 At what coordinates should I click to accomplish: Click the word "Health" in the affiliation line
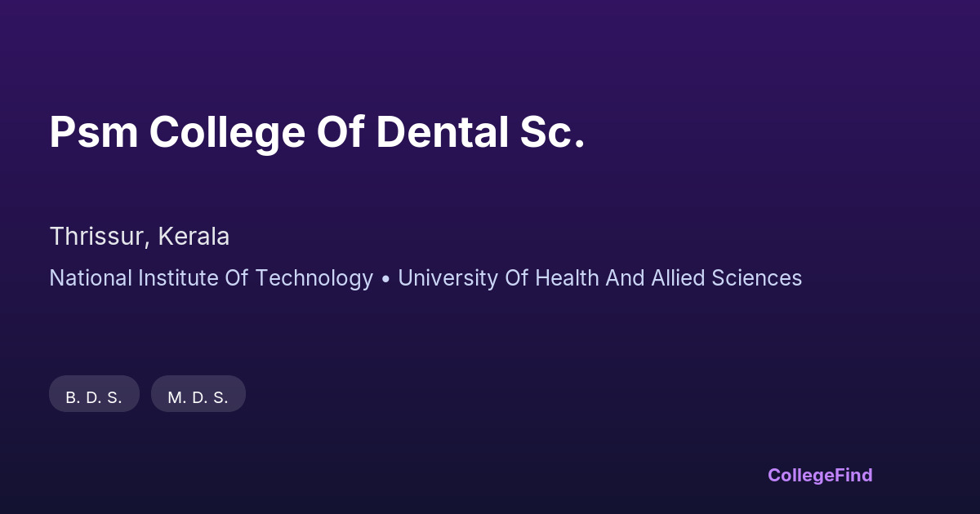[x=567, y=278]
